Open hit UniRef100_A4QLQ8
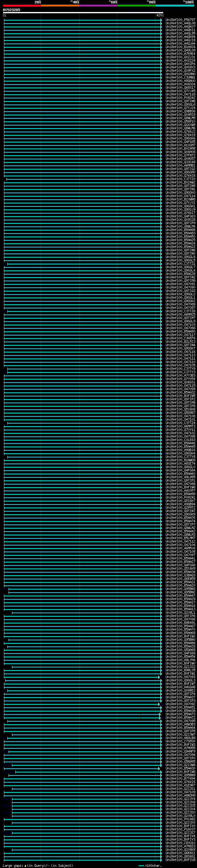197x868 pixels. pyautogui.click(x=180, y=23)
